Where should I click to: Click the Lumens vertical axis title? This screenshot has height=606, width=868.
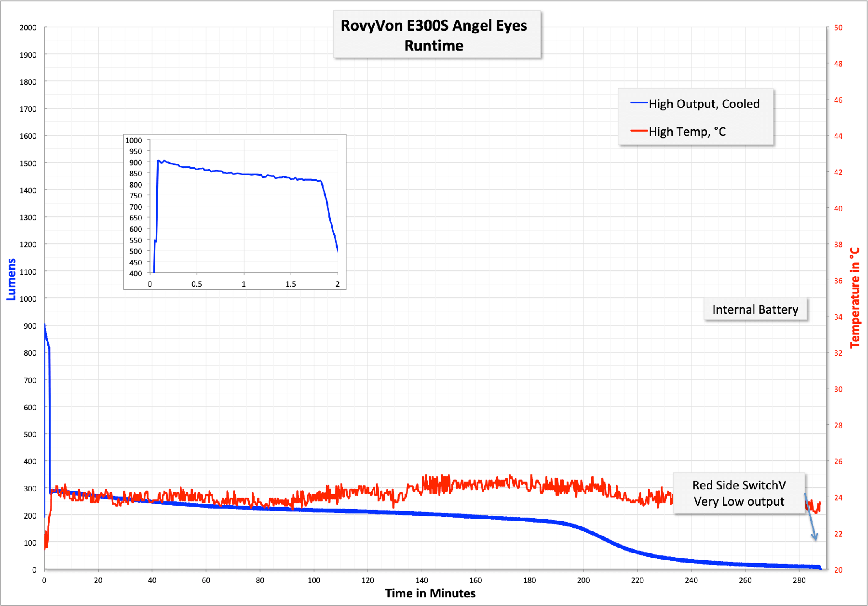11,280
